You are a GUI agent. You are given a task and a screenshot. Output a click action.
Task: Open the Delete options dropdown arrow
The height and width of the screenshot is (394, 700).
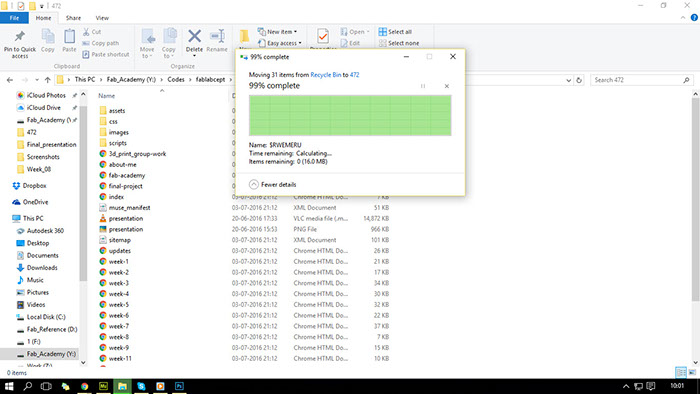[x=194, y=56]
